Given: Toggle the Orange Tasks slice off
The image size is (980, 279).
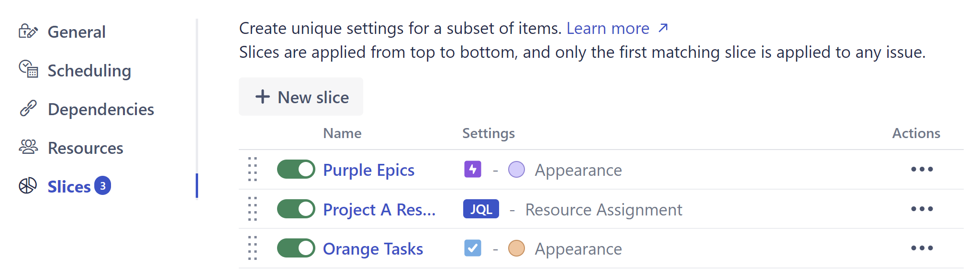Looking at the screenshot, I should click(296, 248).
